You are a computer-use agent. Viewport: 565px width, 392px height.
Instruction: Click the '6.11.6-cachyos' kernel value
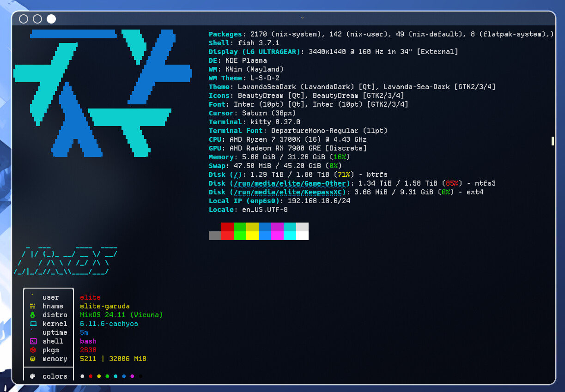[109, 324]
